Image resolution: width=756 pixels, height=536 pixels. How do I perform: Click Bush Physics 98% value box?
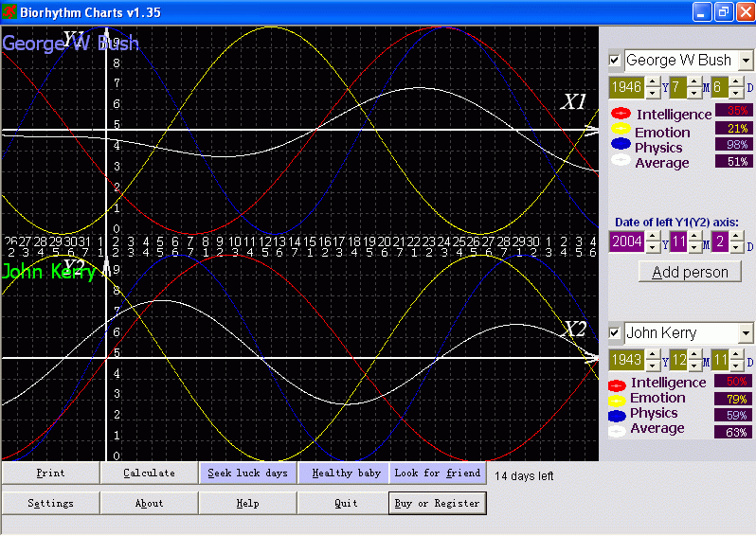(733, 144)
